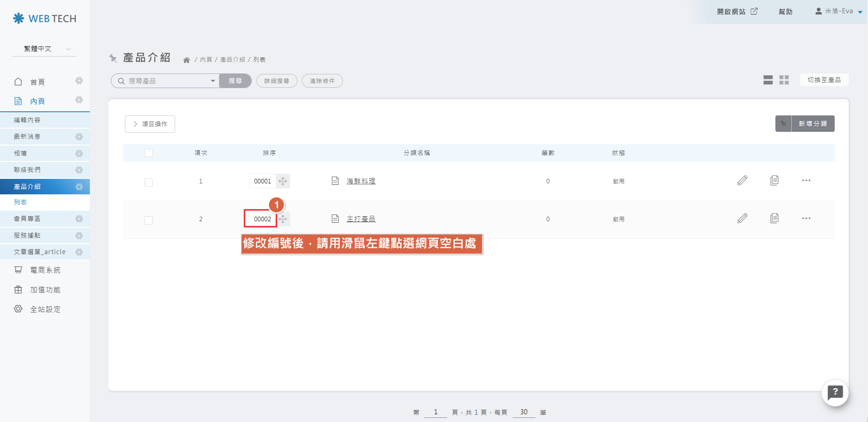This screenshot has width=868, height=422.
Task: Open the 主打產品 category link
Action: (361, 219)
